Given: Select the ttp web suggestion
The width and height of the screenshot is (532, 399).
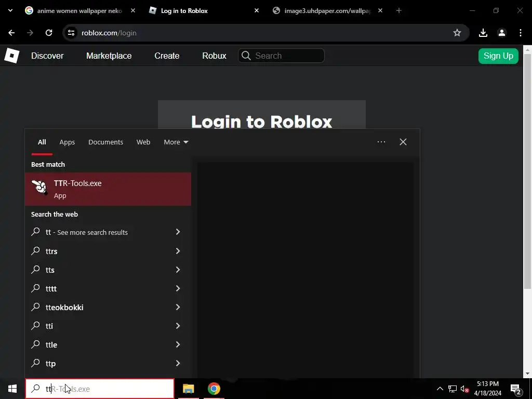Looking at the screenshot, I should 108,363.
